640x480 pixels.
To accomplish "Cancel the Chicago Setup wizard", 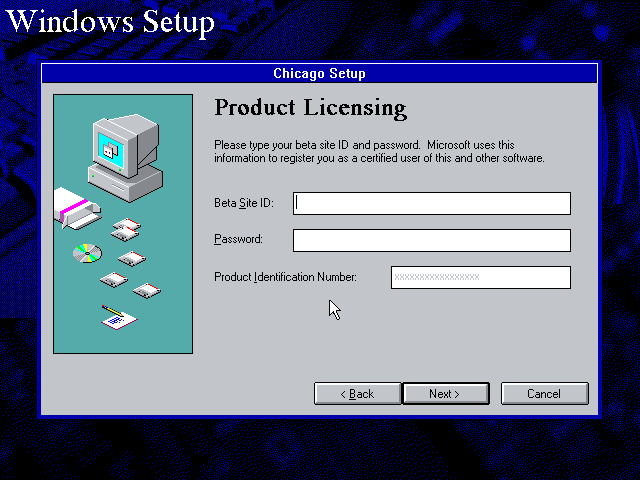I will (x=544, y=393).
